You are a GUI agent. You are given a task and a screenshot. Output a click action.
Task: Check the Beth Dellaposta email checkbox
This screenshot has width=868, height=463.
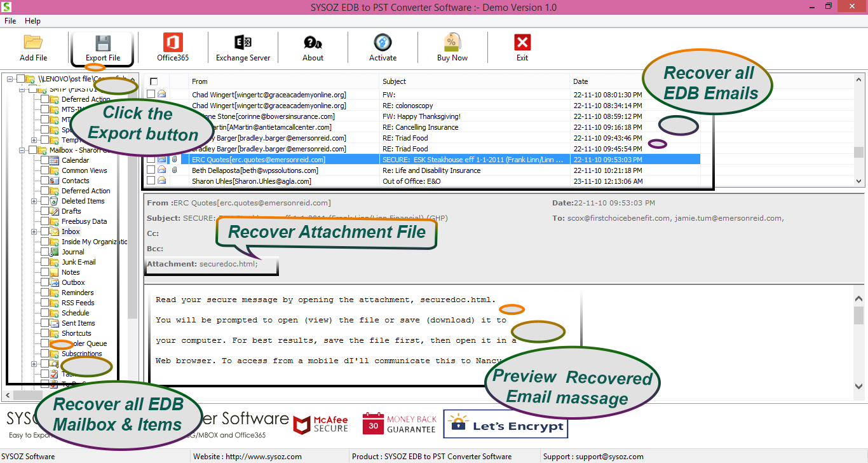click(x=151, y=170)
